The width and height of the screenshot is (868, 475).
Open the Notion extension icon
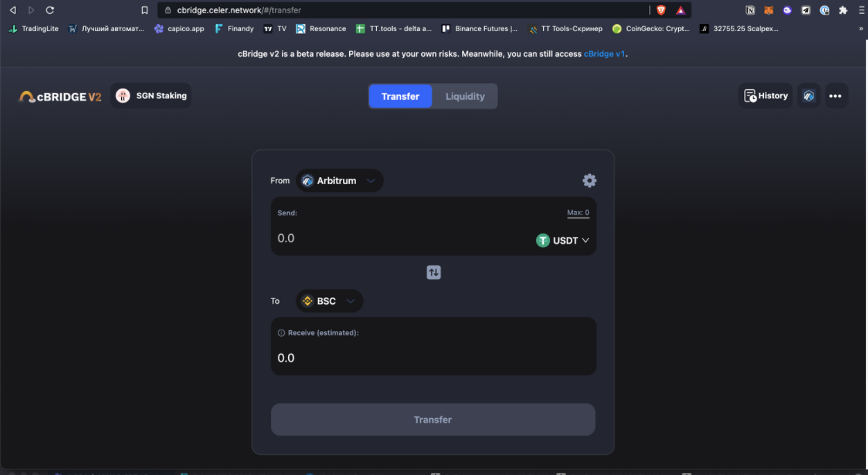[750, 10]
